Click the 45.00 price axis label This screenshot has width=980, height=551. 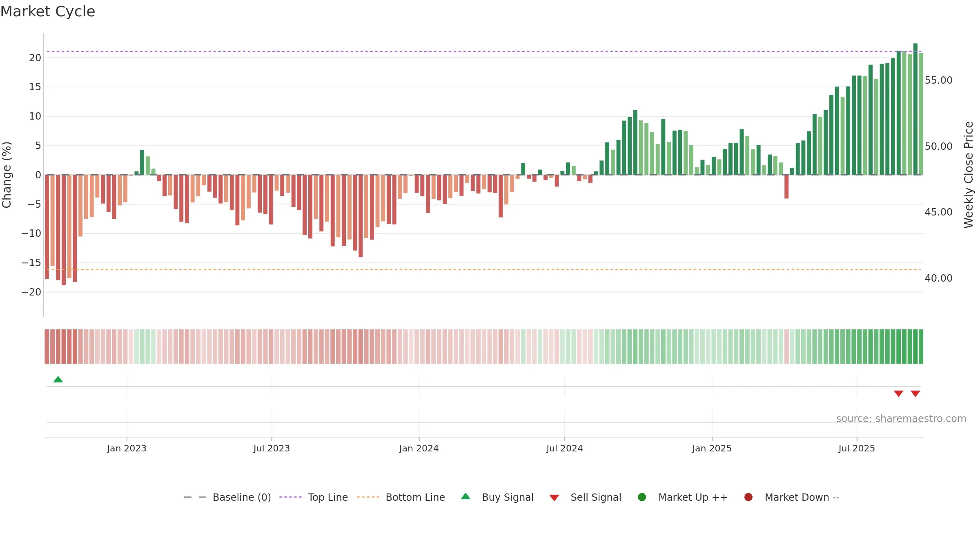tap(938, 212)
